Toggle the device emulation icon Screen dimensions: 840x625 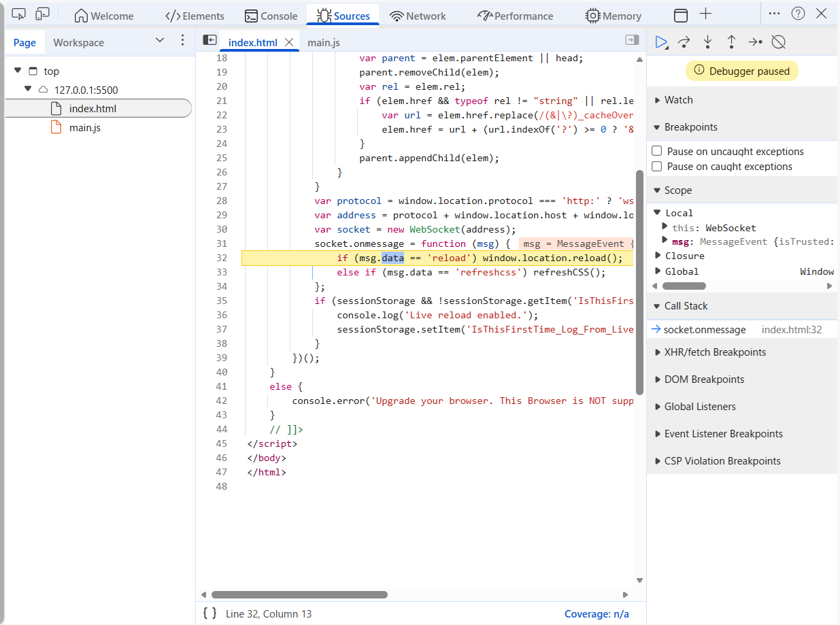tap(42, 14)
